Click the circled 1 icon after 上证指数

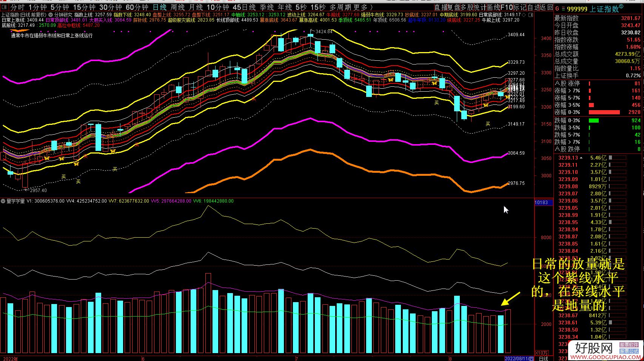click(x=621, y=6)
